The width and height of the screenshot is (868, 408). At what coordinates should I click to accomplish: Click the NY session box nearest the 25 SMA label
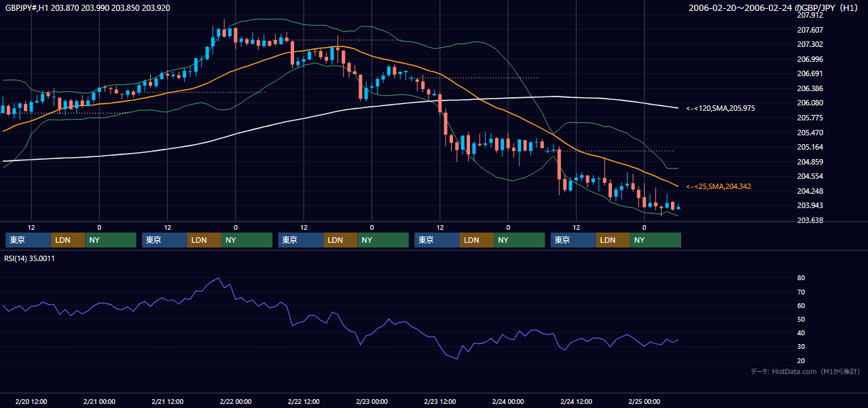point(655,240)
